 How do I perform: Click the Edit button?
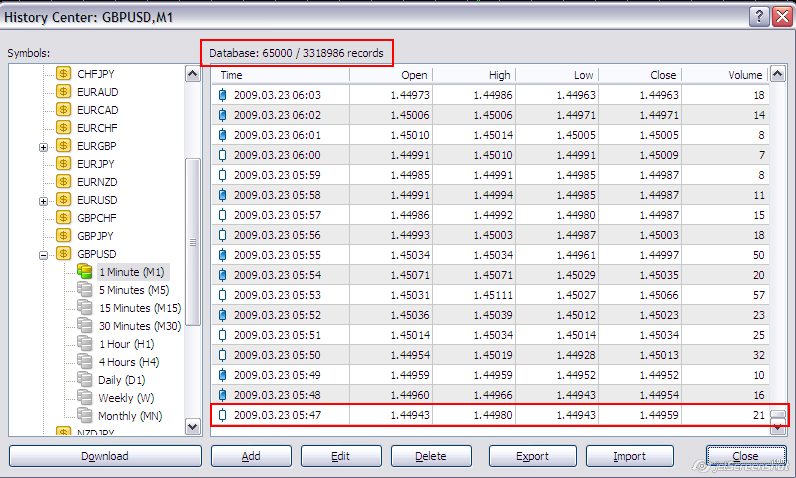point(341,456)
